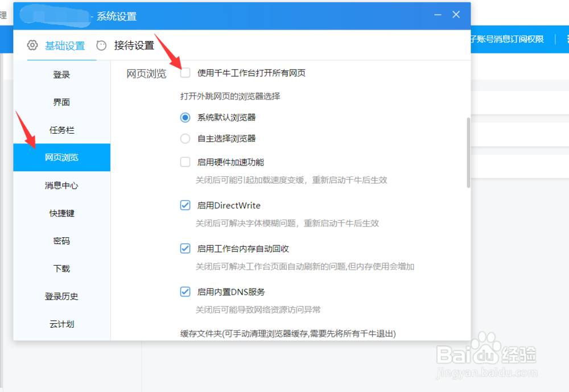Enable 使用千牛工作台打开所有网页 checkbox
569x392 pixels.
click(185, 73)
